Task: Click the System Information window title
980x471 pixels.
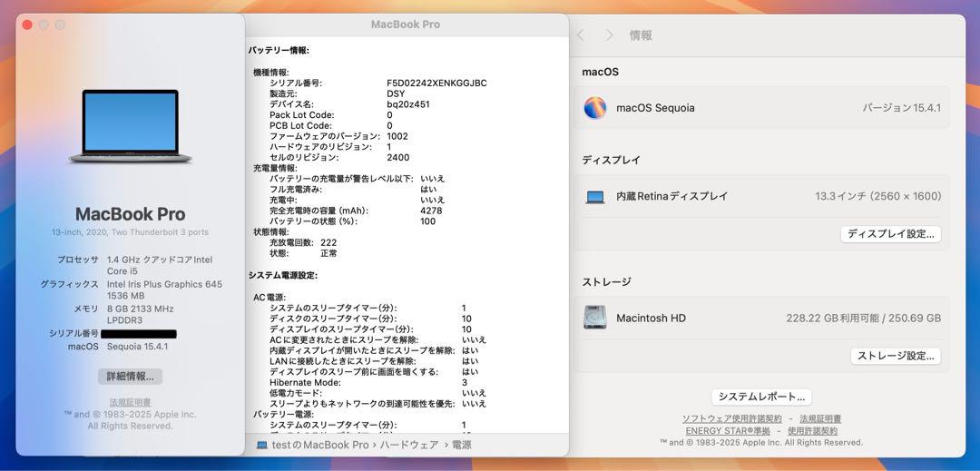Action: pos(406,25)
